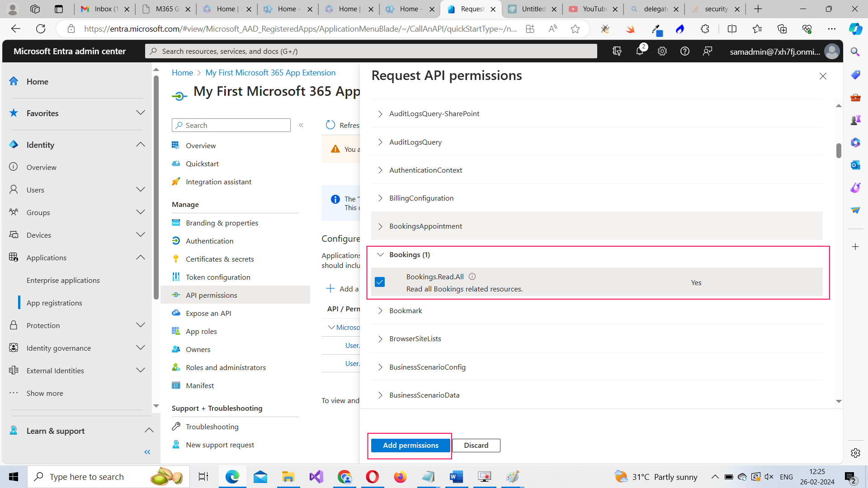868x488 pixels.
Task: Uncheck the Bookings.Read.All permission checkbox
Action: tap(380, 282)
